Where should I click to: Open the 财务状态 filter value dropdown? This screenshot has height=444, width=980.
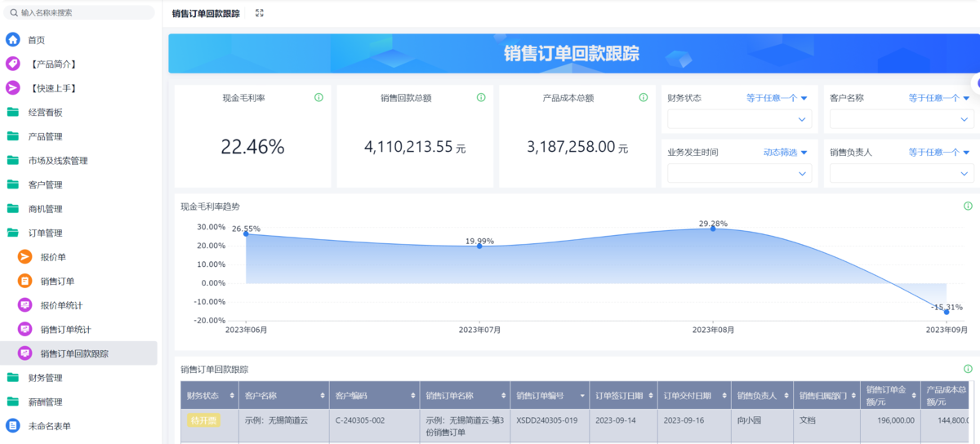[740, 119]
